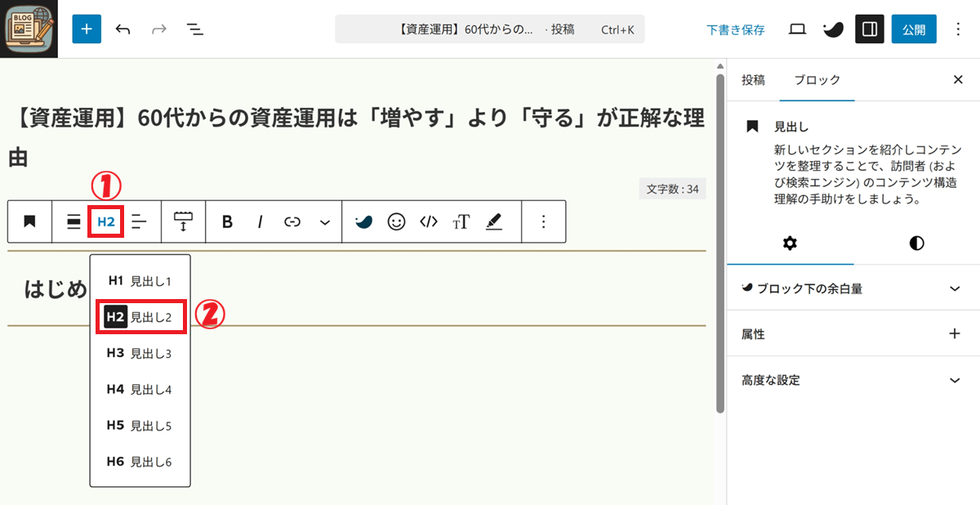Toggle the settings sidebar panel

point(870,29)
